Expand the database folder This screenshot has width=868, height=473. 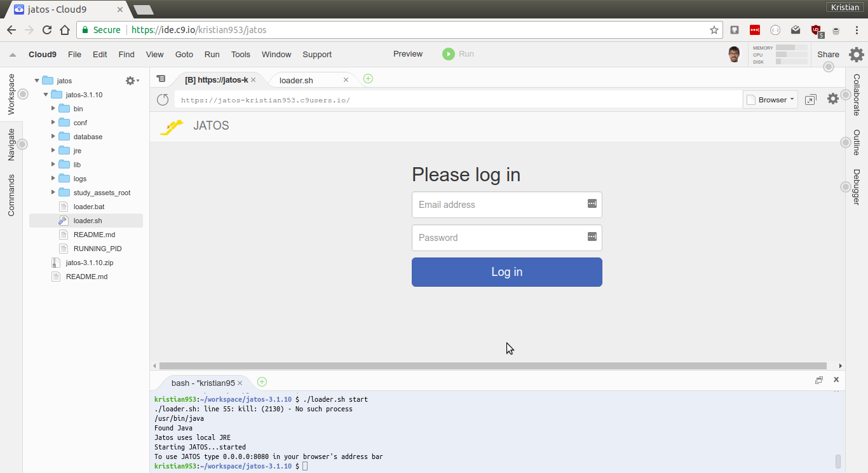[53, 137]
